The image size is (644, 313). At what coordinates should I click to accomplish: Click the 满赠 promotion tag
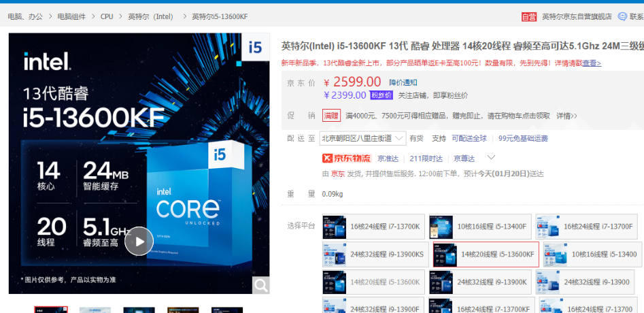[x=331, y=116]
